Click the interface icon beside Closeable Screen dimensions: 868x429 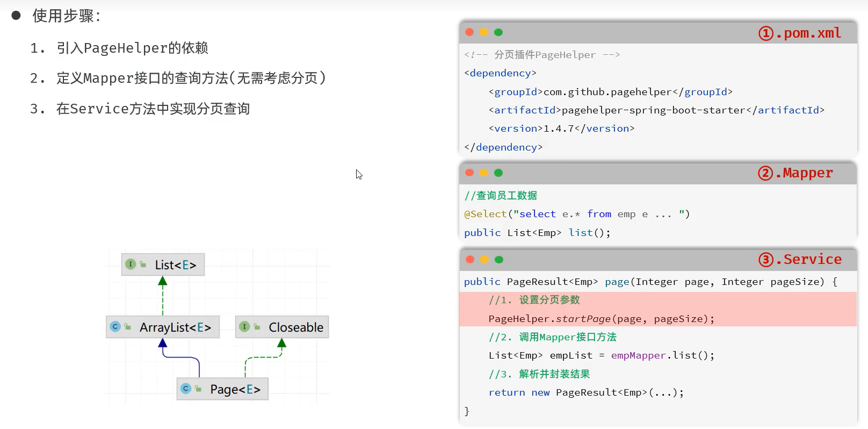point(244,327)
